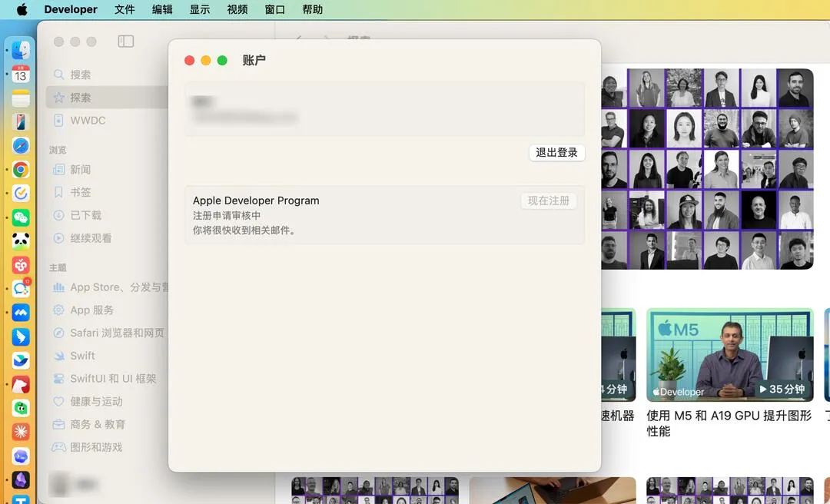Open Finder from the dock
830x504 pixels.
click(21, 50)
